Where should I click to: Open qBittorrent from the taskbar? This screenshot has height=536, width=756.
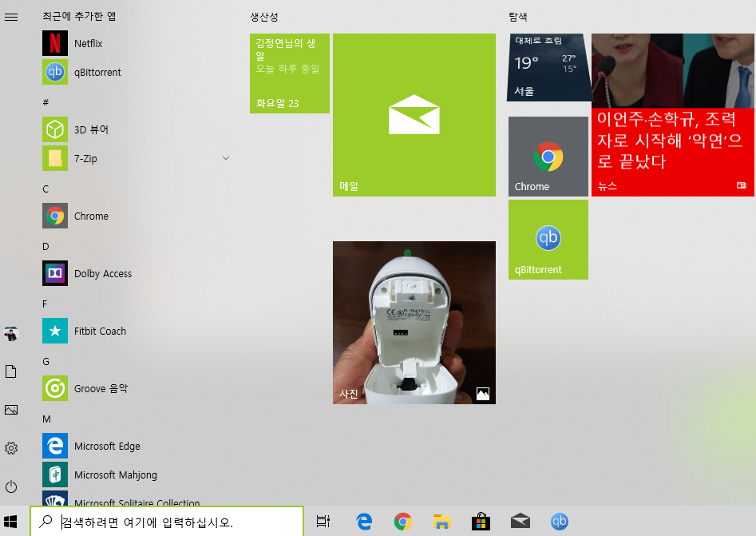click(560, 522)
